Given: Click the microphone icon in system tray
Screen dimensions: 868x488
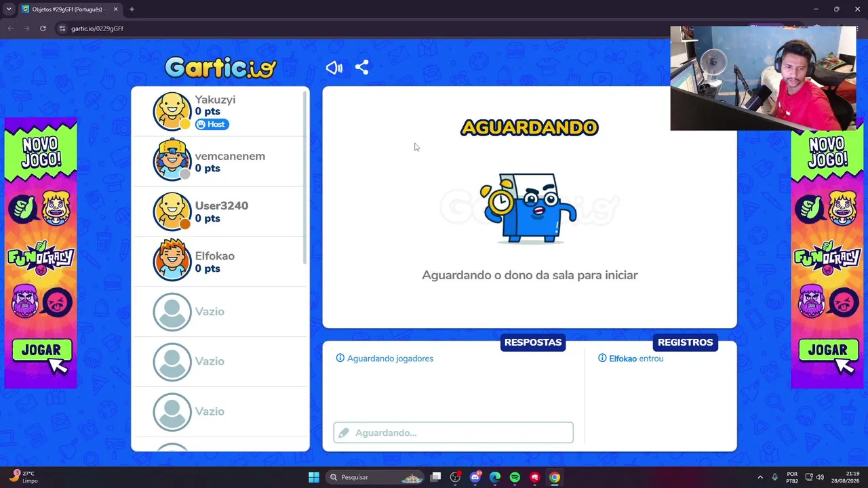Looking at the screenshot, I should pos(774,477).
